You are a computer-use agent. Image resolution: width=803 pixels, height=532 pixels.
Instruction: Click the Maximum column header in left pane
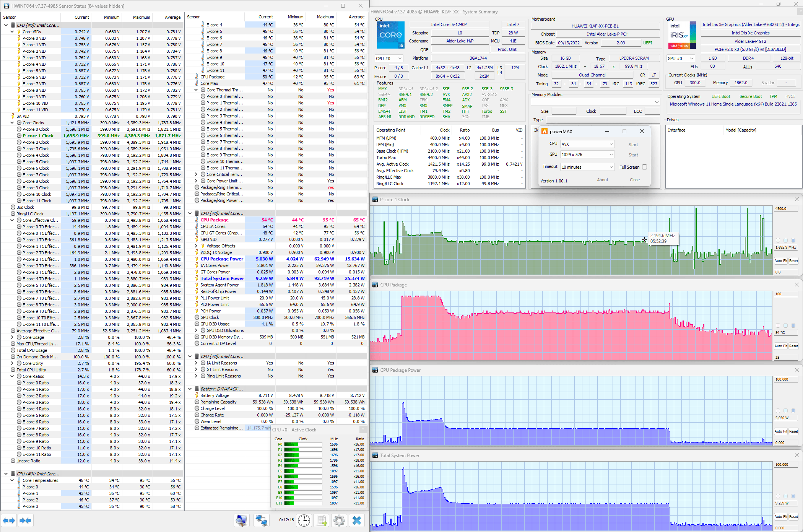[x=137, y=17]
